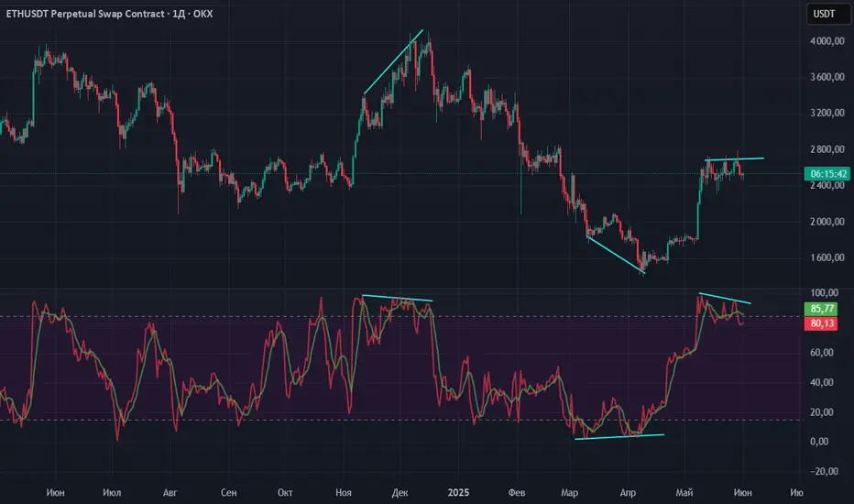Select the oscillator trendline under March-April lows
The width and height of the screenshot is (854, 504).
pyautogui.click(x=619, y=436)
